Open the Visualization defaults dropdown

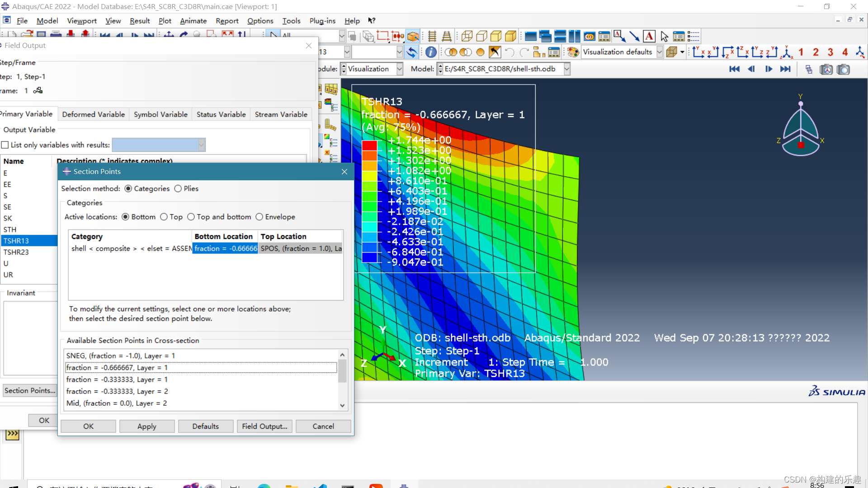pyautogui.click(x=660, y=52)
